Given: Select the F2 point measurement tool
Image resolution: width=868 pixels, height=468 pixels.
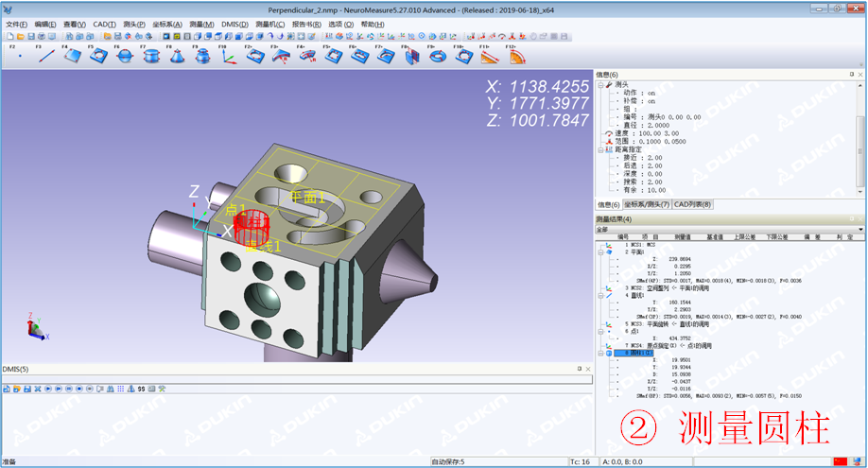Looking at the screenshot, I should point(19,57).
